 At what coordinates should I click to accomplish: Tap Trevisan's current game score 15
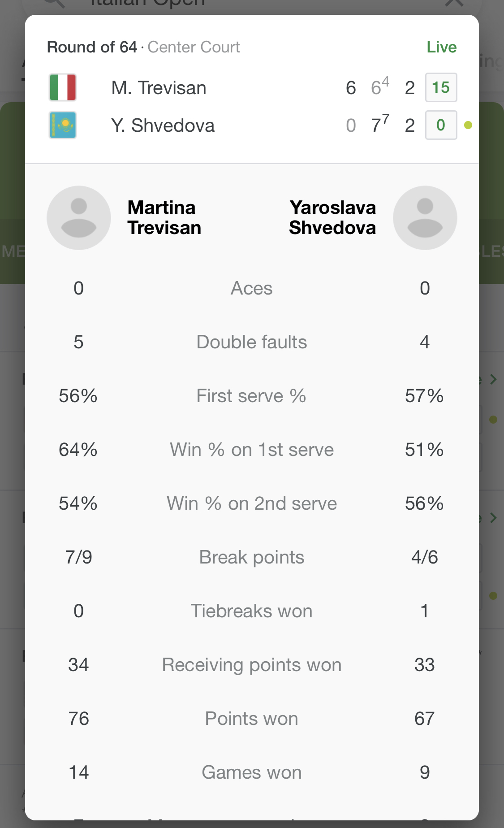(441, 87)
